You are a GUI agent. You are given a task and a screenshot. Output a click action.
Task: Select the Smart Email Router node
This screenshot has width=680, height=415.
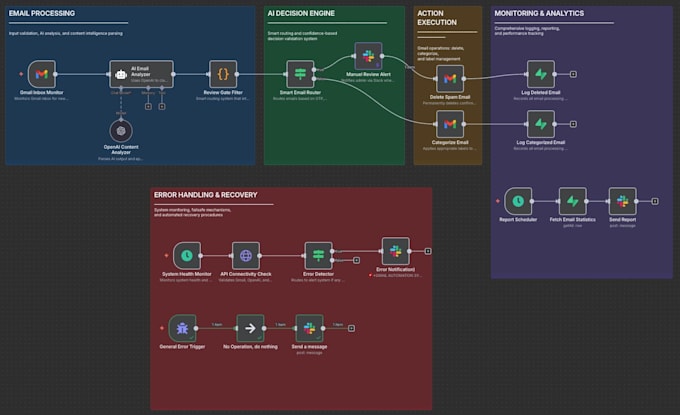[x=300, y=74]
